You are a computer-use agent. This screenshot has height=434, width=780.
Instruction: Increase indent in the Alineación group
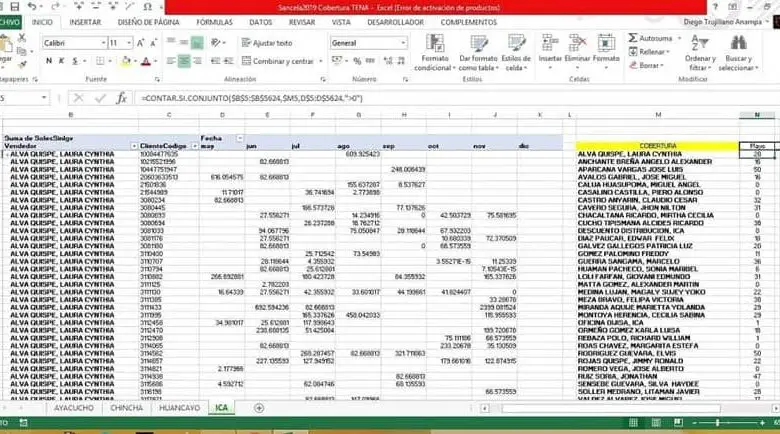[228, 61]
